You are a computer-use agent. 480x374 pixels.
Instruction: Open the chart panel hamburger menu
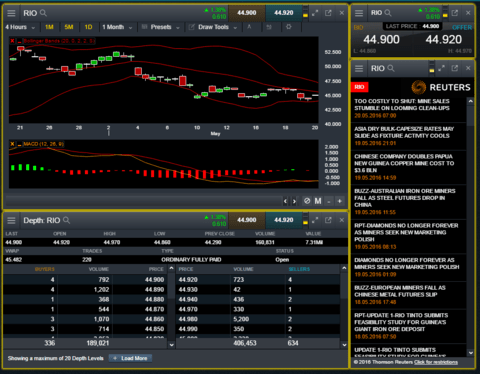coord(11,13)
